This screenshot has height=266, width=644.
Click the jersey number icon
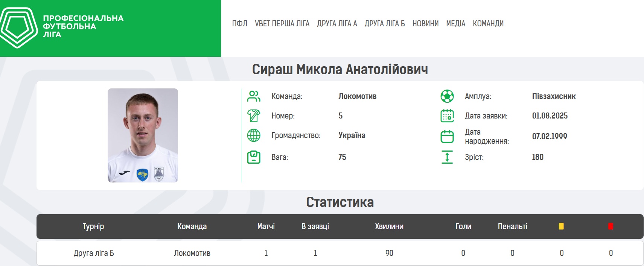coord(253,116)
